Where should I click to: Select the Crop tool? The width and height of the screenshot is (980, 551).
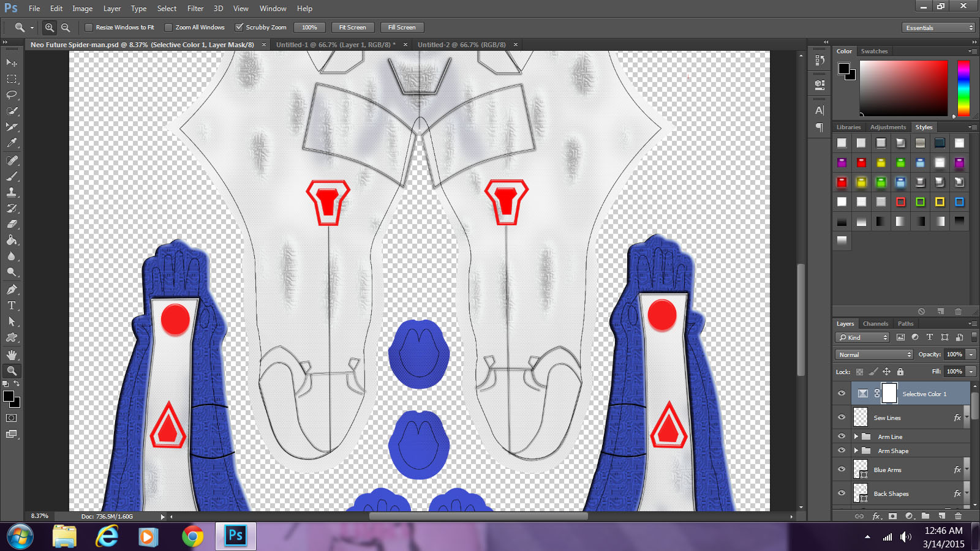coord(12,127)
